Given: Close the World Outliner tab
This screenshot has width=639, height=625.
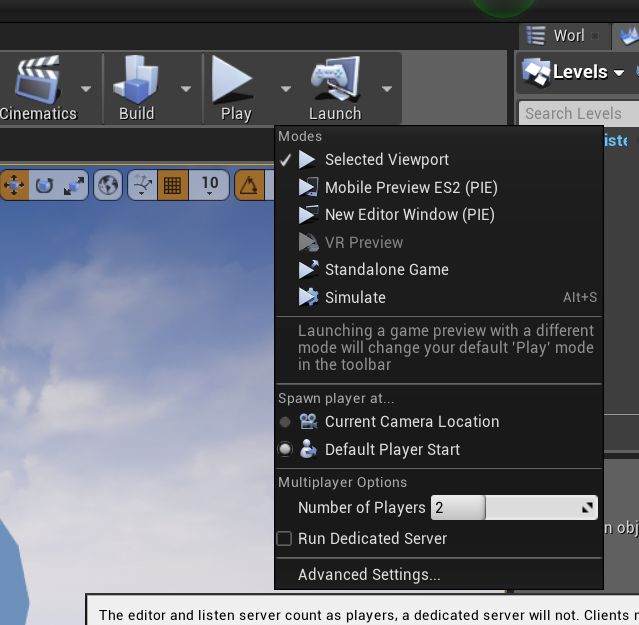Looking at the screenshot, I should (595, 36).
